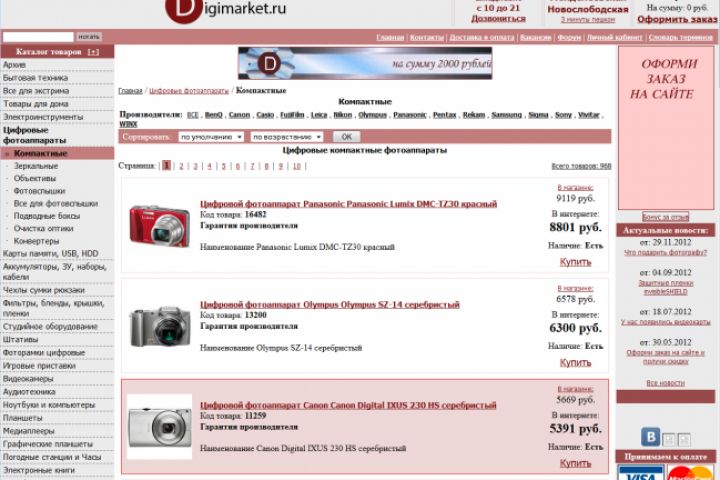
Task: Open Доставка и оплата menu link
Action: [482, 38]
